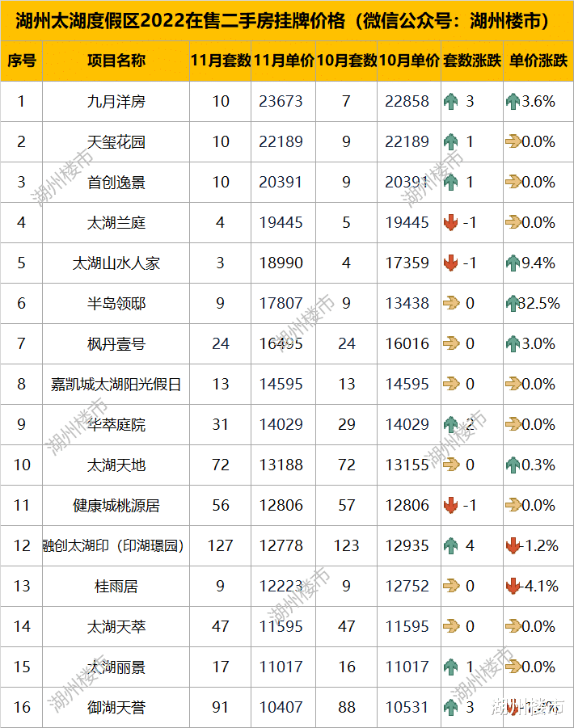Click November price 17807
574x728 pixels.
(x=281, y=303)
